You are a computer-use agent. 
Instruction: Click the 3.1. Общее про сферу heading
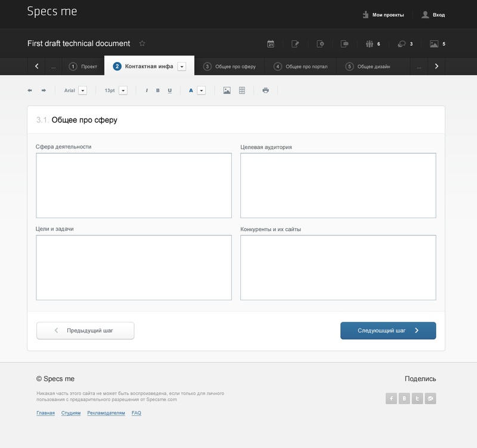[77, 120]
